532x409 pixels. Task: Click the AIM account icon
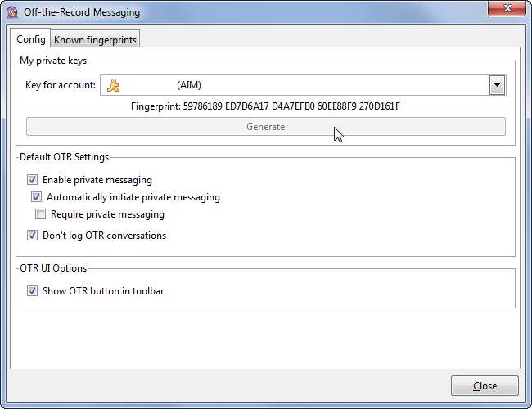coord(115,84)
